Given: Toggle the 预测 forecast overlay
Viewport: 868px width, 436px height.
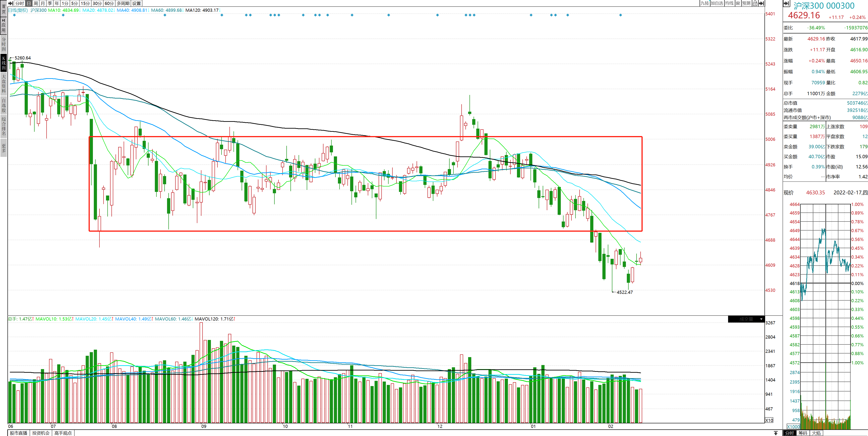Looking at the screenshot, I should (x=746, y=3).
